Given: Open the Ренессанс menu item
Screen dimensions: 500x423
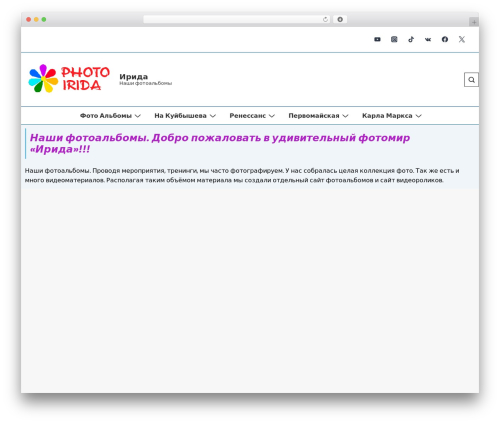Looking at the screenshot, I should click(248, 116).
